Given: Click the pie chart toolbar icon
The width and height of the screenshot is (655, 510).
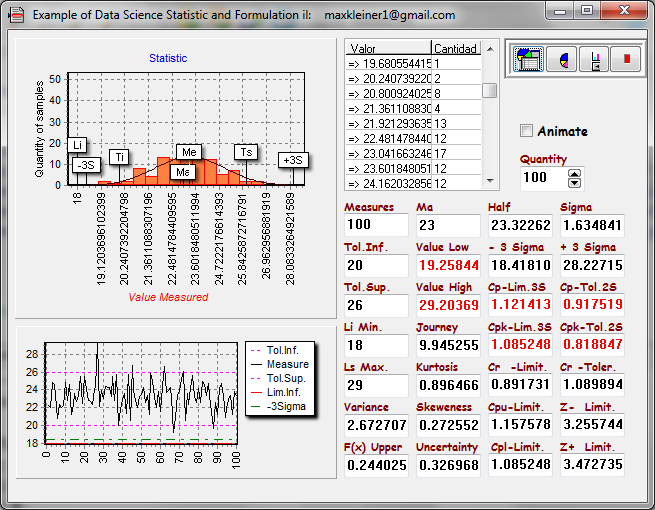Looking at the screenshot, I should pos(562,60).
